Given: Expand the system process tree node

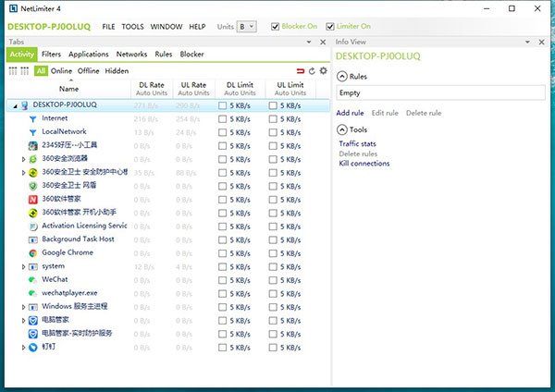Looking at the screenshot, I should click(23, 266).
